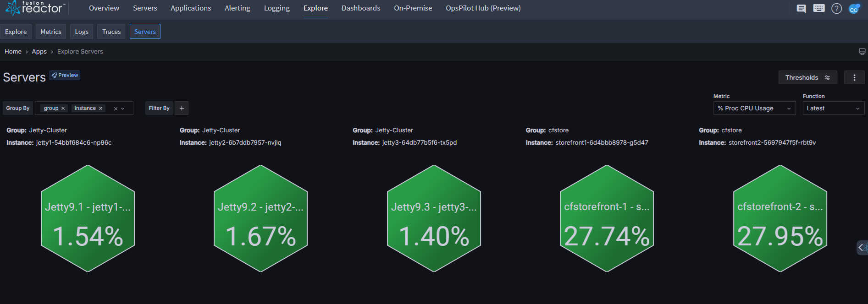Open the CC user account avatar
The image size is (868, 304).
[854, 9]
